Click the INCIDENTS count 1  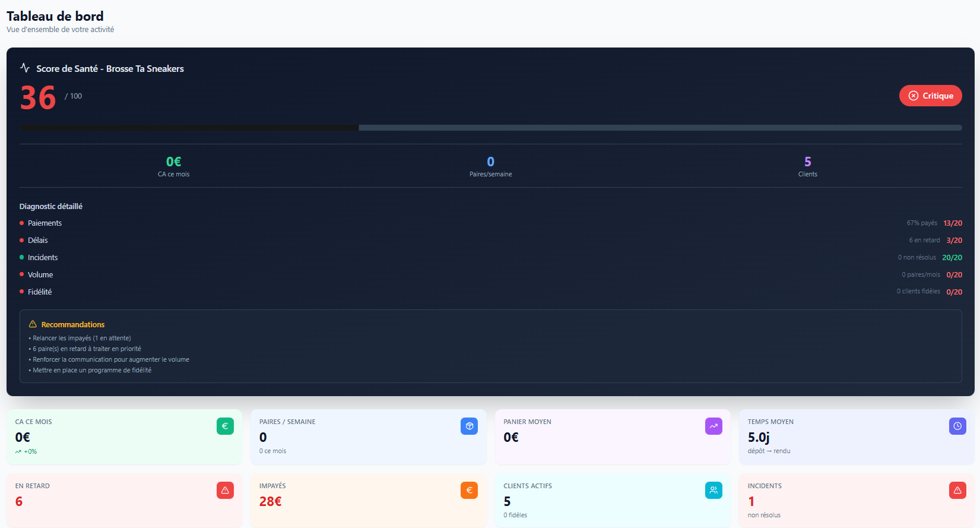pos(751,501)
